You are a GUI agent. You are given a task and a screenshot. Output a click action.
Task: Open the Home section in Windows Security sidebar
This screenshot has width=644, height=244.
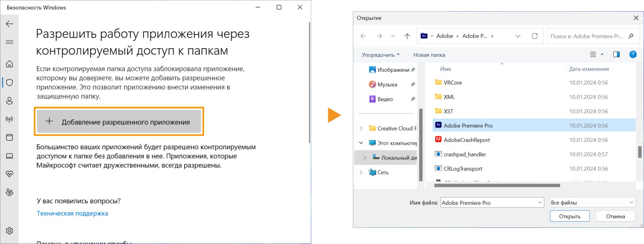(9, 64)
